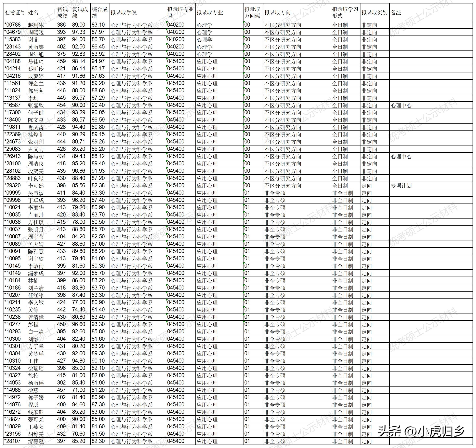
Task: Click exam number cell *09995
Action: coord(13,193)
